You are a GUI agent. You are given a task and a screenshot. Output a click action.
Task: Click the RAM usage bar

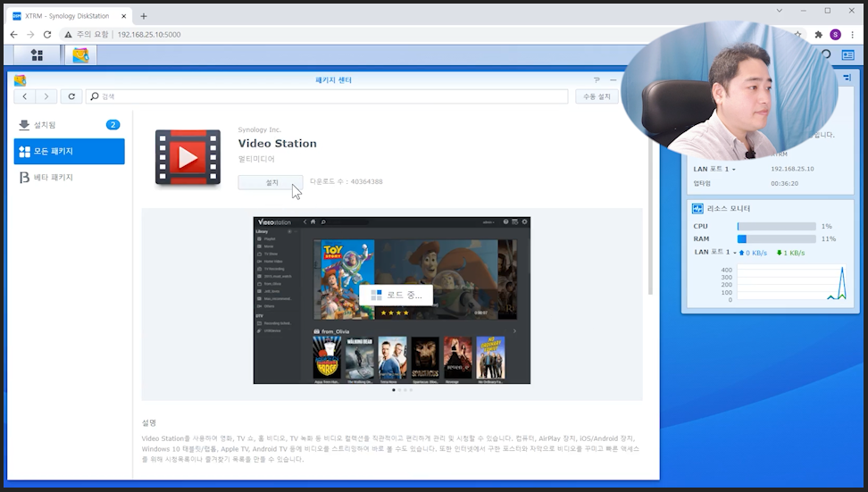[776, 239]
